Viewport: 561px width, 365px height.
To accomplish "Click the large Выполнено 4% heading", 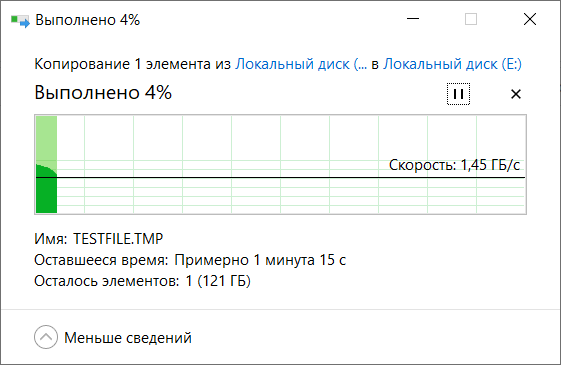I will tap(103, 93).
